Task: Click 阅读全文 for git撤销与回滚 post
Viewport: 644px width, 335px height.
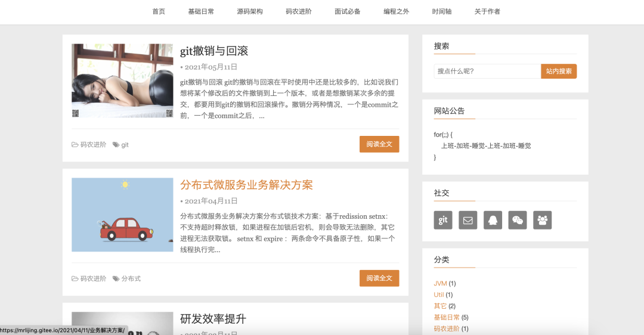Action: click(x=379, y=144)
